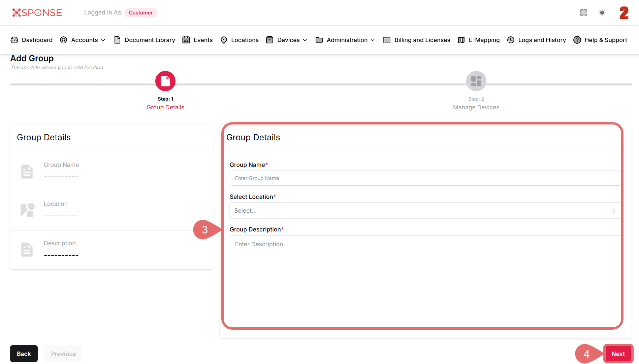This screenshot has height=364, width=639.
Task: Click the Enter Group Name field
Action: (x=425, y=178)
